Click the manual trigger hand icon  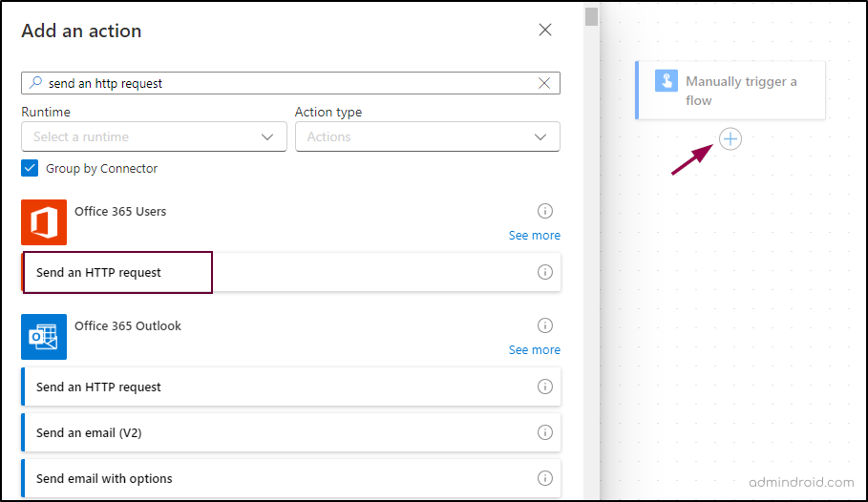click(x=667, y=81)
